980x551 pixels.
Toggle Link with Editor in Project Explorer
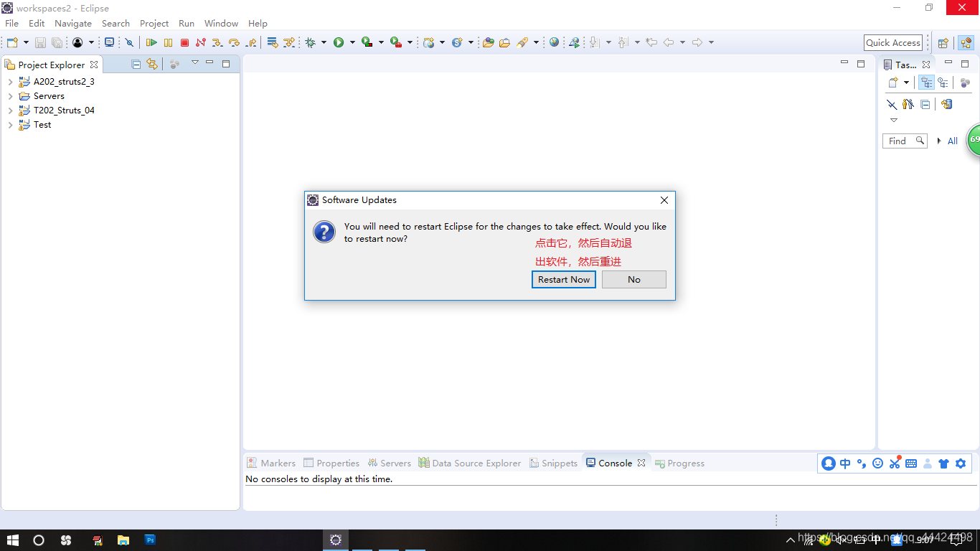[x=152, y=64]
